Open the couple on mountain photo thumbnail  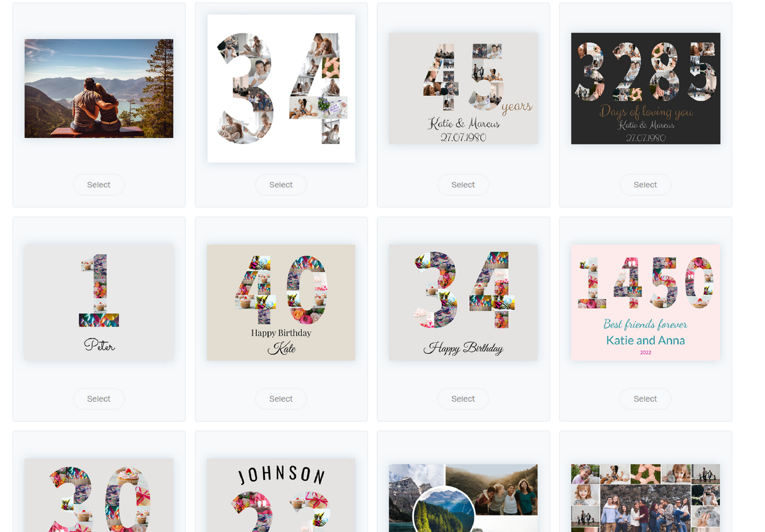pyautogui.click(x=99, y=88)
